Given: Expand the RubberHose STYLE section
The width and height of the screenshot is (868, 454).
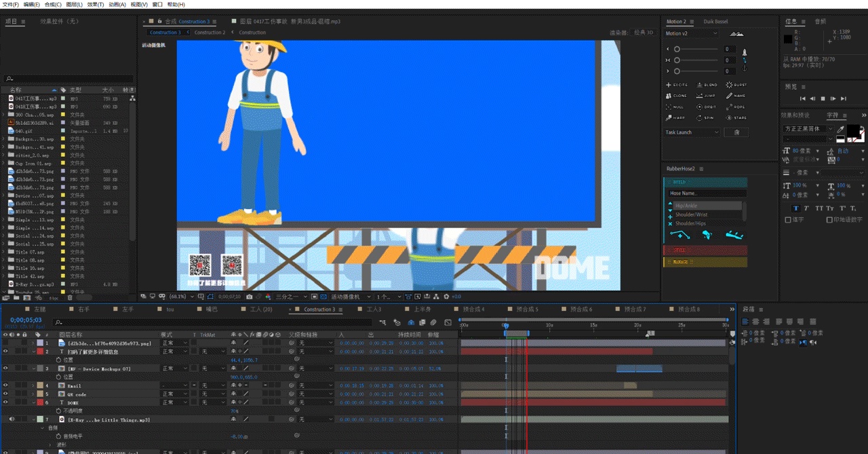Looking at the screenshot, I should pyautogui.click(x=705, y=250).
